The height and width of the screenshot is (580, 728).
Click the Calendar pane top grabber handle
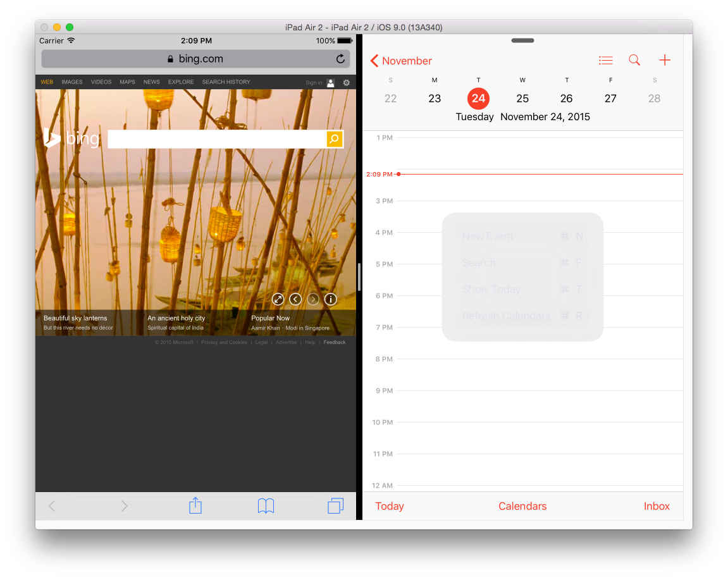click(522, 40)
